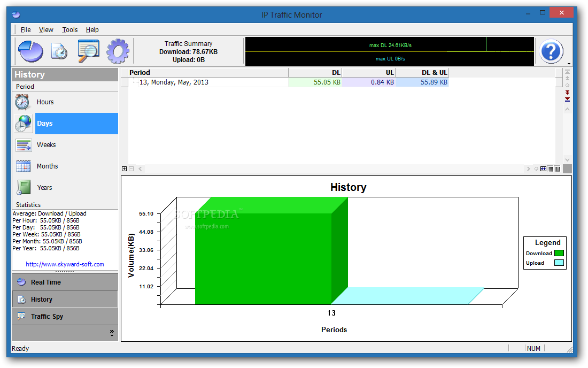
Task: Click the UL column header
Action: (x=369, y=72)
